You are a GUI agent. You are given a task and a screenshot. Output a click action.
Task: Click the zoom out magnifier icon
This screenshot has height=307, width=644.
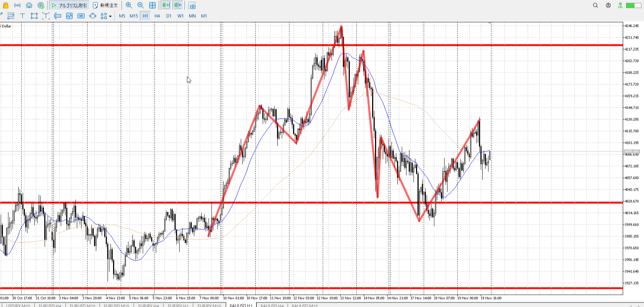141,5
